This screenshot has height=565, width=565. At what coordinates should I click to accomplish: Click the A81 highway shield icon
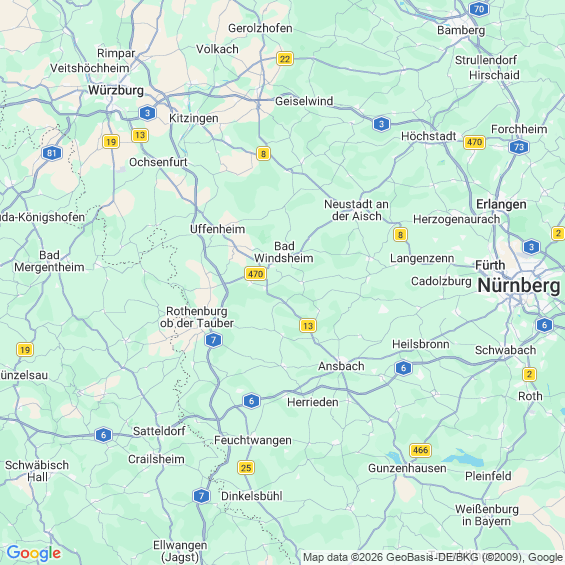pos(52,153)
